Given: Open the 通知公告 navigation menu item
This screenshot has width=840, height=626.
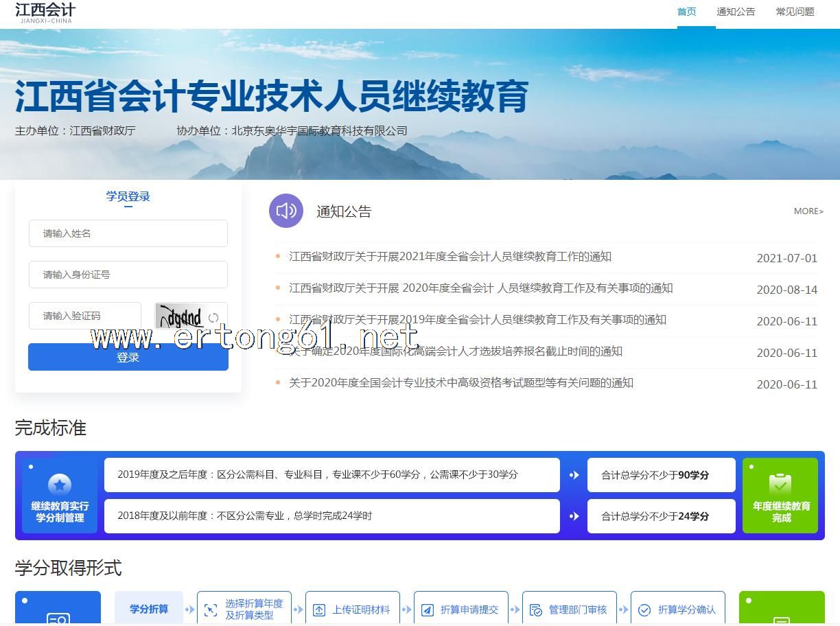Looking at the screenshot, I should coord(736,12).
